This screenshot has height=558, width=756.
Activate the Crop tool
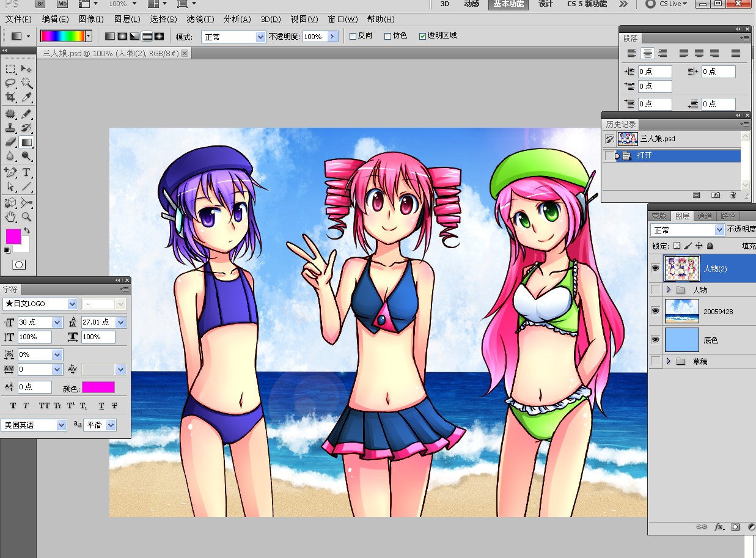[x=10, y=97]
